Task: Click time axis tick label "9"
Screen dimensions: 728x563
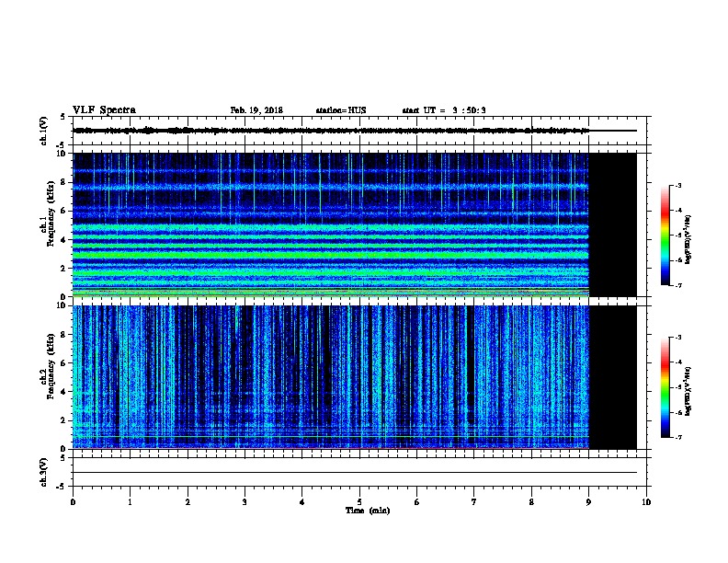Action: (x=588, y=501)
